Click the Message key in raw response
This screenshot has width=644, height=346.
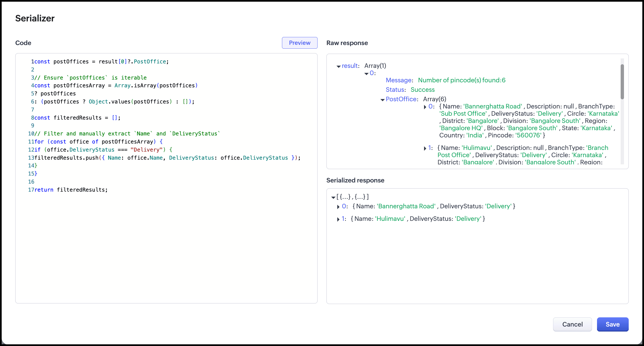coord(399,80)
